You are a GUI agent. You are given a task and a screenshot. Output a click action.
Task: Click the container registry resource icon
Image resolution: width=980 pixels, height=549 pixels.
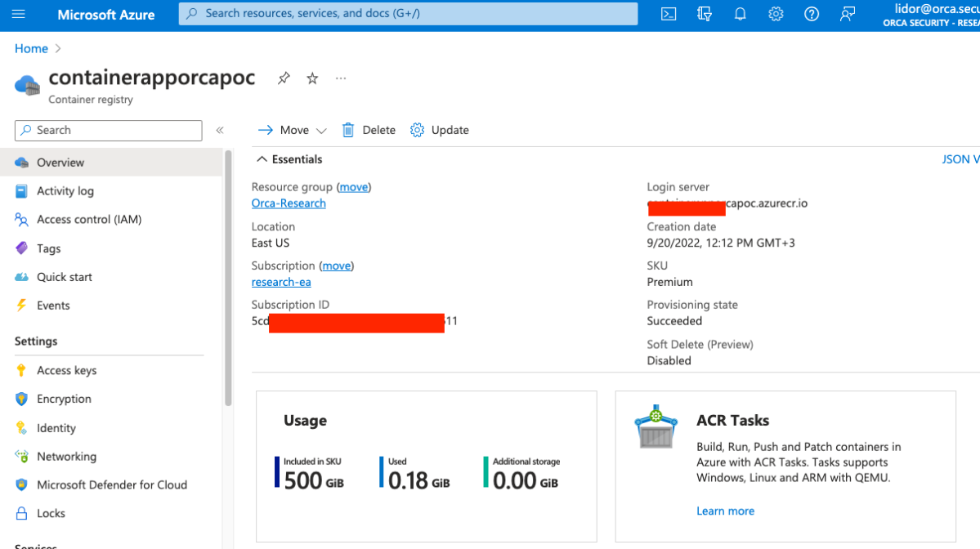pyautogui.click(x=27, y=85)
